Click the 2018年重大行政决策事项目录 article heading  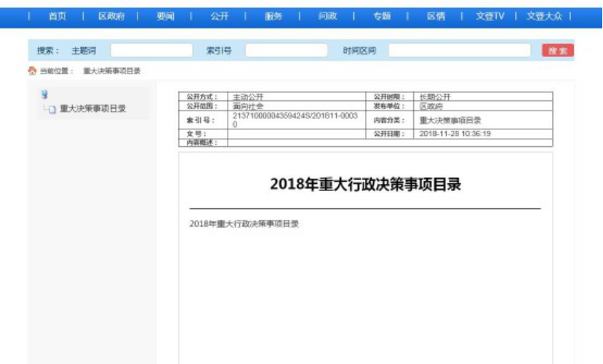[365, 185]
